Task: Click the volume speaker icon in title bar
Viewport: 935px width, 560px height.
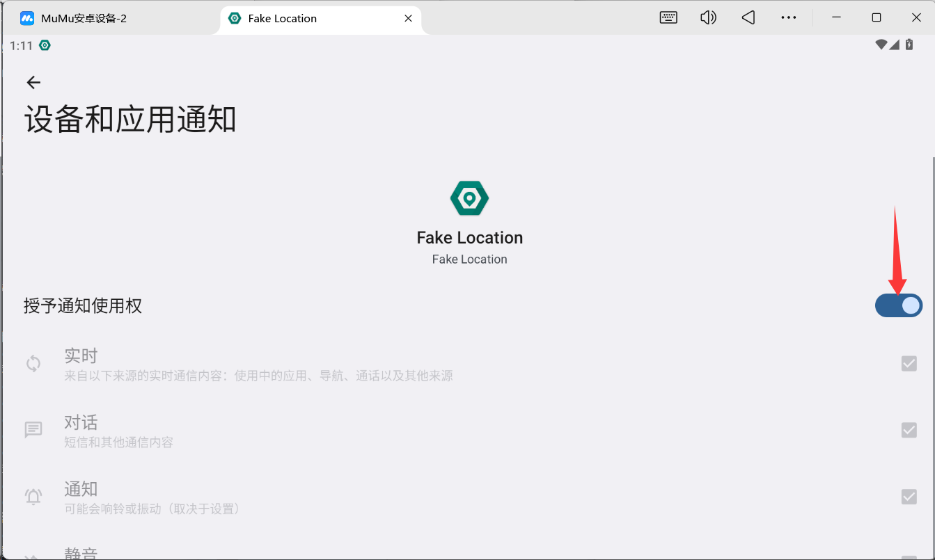Action: click(x=708, y=18)
